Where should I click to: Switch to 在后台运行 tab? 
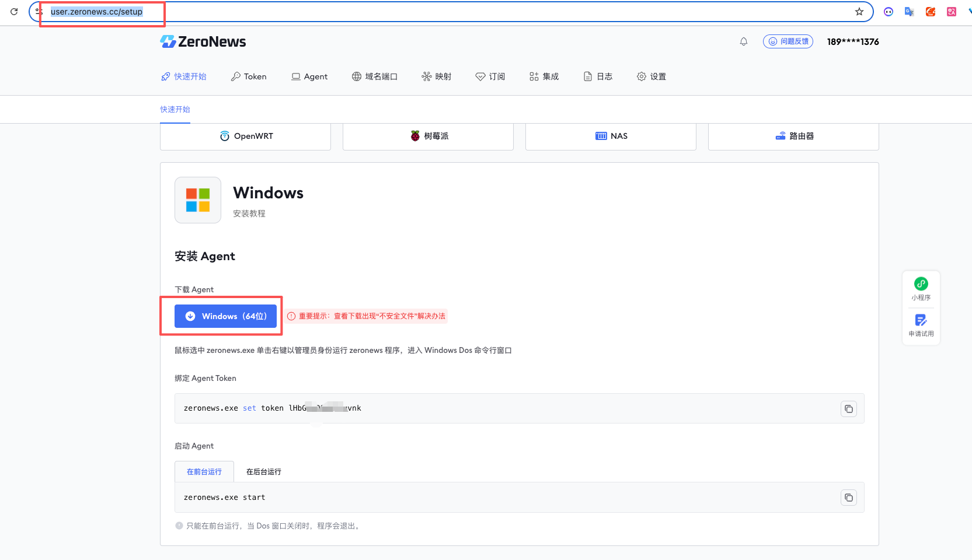point(264,471)
